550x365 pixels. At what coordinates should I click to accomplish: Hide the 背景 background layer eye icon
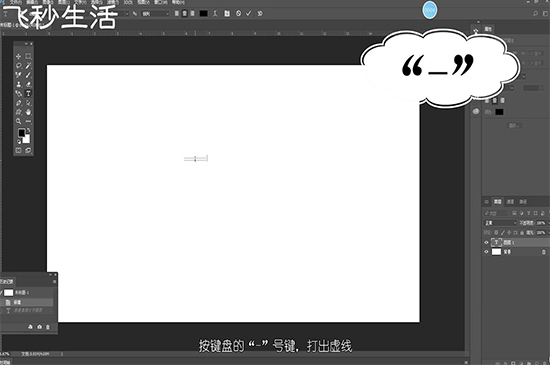coord(486,252)
